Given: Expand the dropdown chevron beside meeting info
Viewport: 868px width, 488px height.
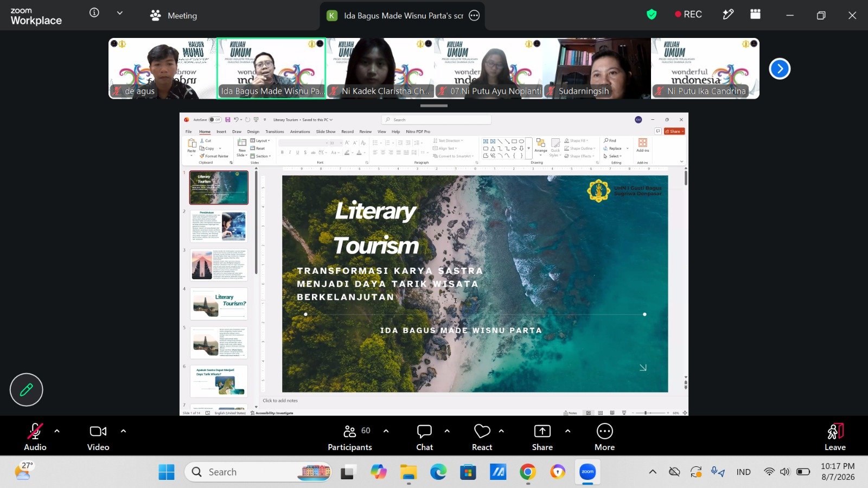Looking at the screenshot, I should (120, 13).
